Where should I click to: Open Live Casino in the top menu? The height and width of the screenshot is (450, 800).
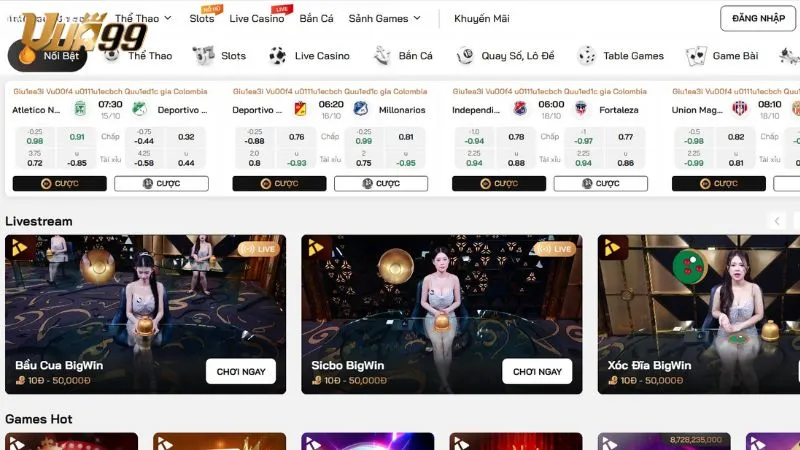click(x=256, y=18)
